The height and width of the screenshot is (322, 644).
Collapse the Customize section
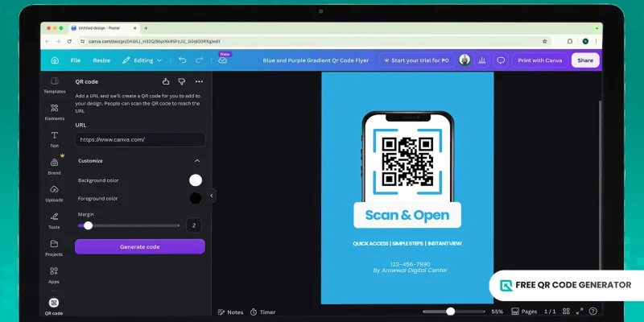pyautogui.click(x=197, y=161)
